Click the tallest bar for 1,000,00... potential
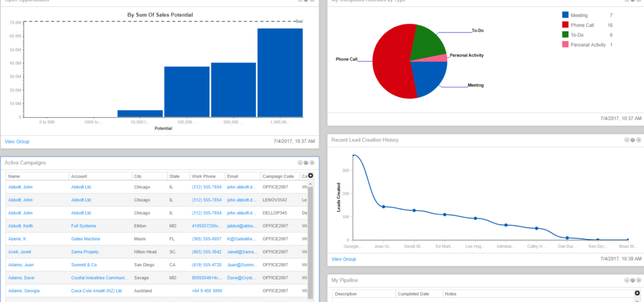The image size is (644, 302). 280,73
